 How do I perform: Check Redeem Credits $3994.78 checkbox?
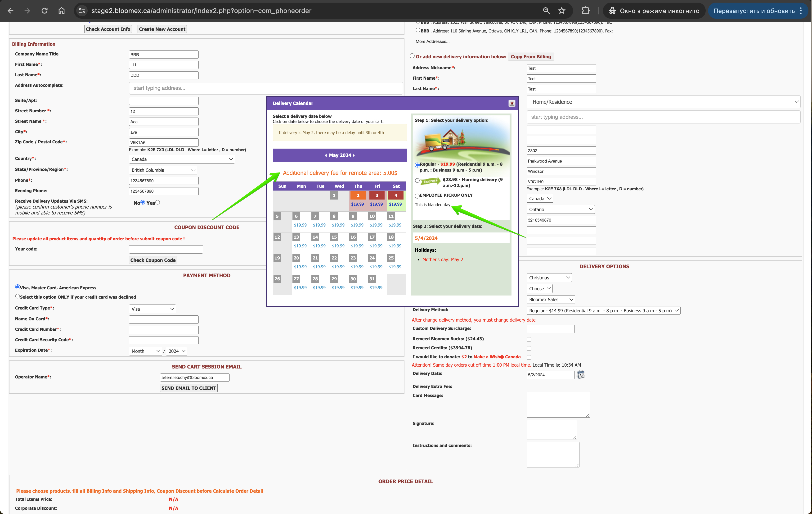[x=529, y=348]
